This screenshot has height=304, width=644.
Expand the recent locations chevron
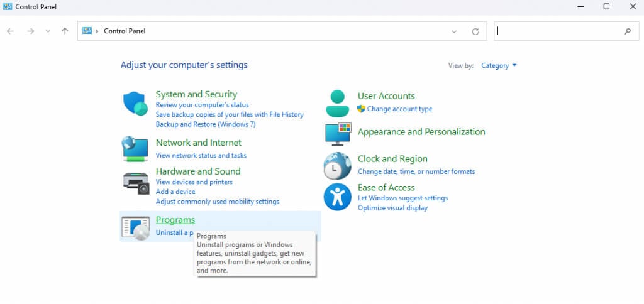coord(48,31)
